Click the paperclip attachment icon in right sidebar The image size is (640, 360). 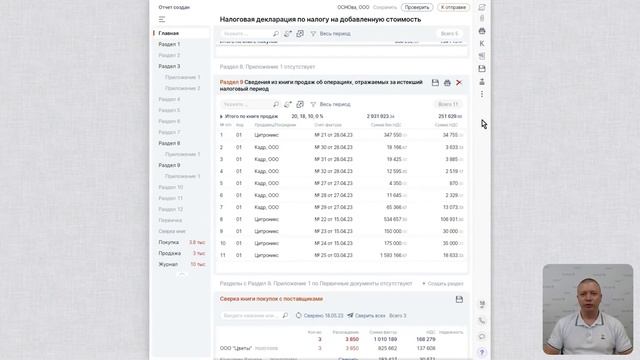pyautogui.click(x=482, y=18)
